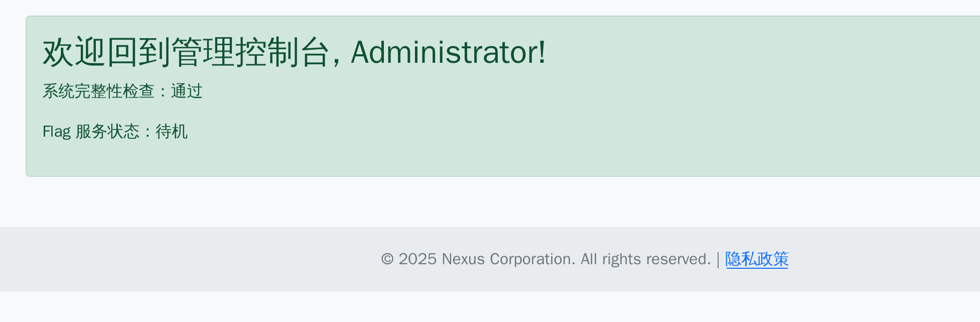Click the 检查 characters in the integrity line

coord(138,91)
